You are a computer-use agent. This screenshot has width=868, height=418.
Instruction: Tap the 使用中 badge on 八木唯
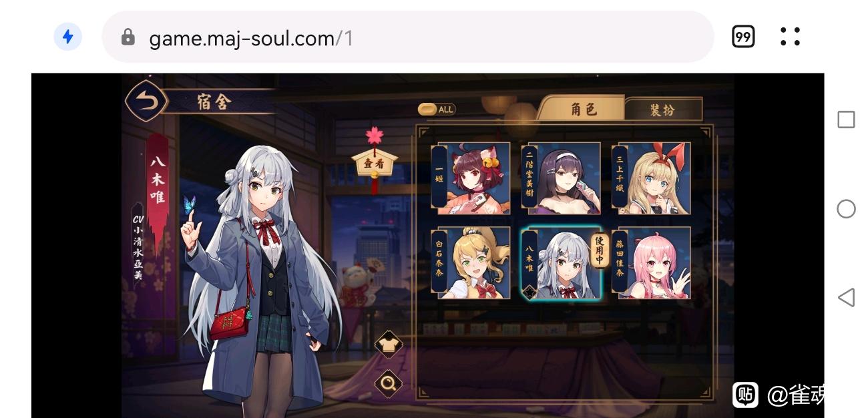(600, 250)
